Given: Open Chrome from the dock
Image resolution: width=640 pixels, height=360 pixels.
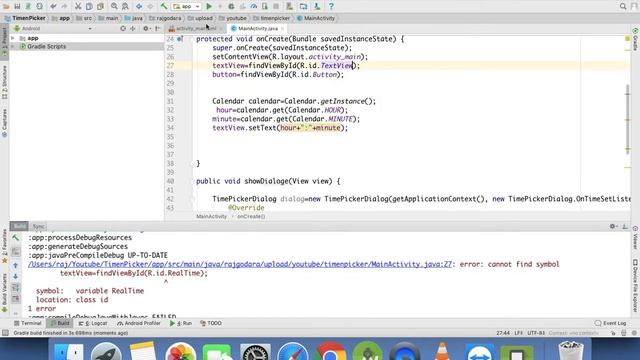Looking at the screenshot, I should pyautogui.click(x=330, y=352).
